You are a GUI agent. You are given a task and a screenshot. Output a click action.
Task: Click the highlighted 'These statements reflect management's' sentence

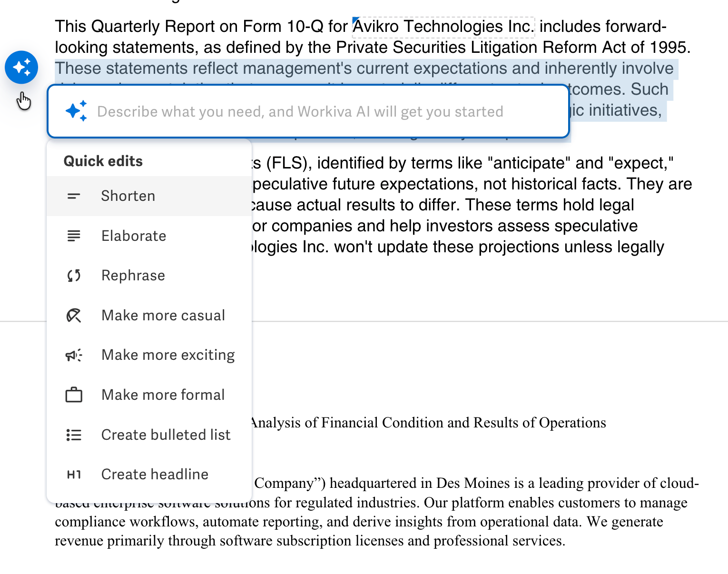364,69
